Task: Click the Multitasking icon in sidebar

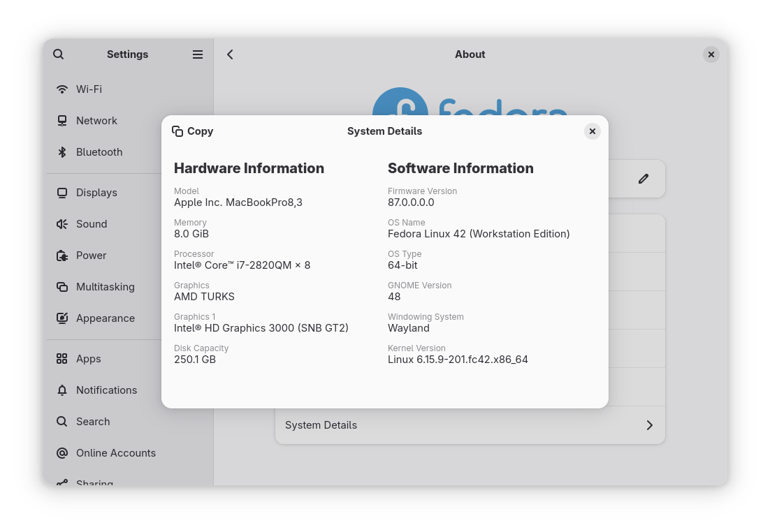Action: click(x=62, y=287)
